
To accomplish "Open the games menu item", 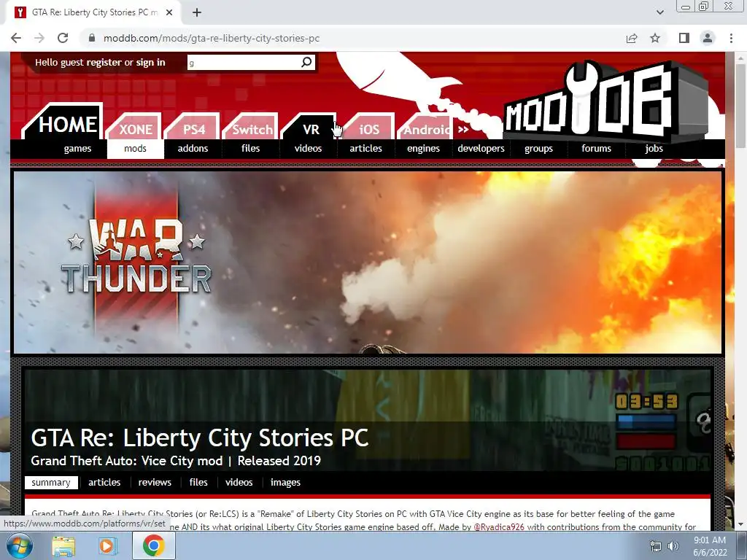I will point(77,149).
